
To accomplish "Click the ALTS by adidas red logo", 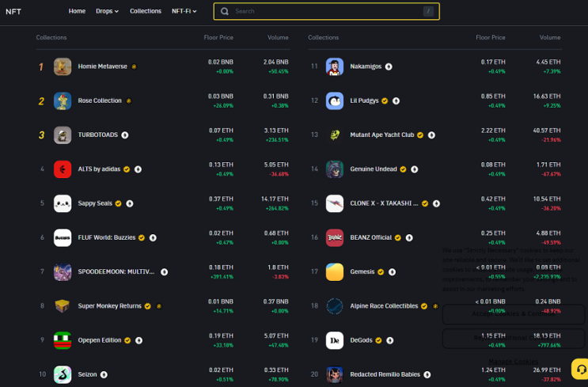I will click(x=63, y=169).
